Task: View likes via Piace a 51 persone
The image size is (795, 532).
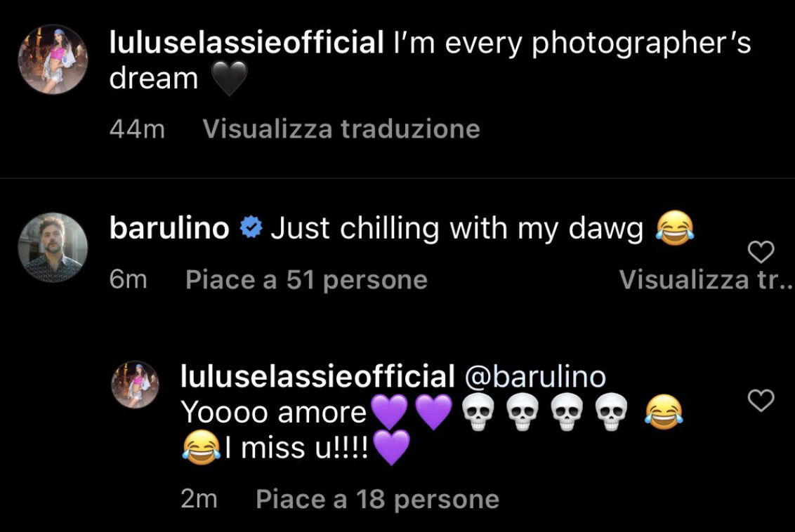Action: click(x=306, y=279)
